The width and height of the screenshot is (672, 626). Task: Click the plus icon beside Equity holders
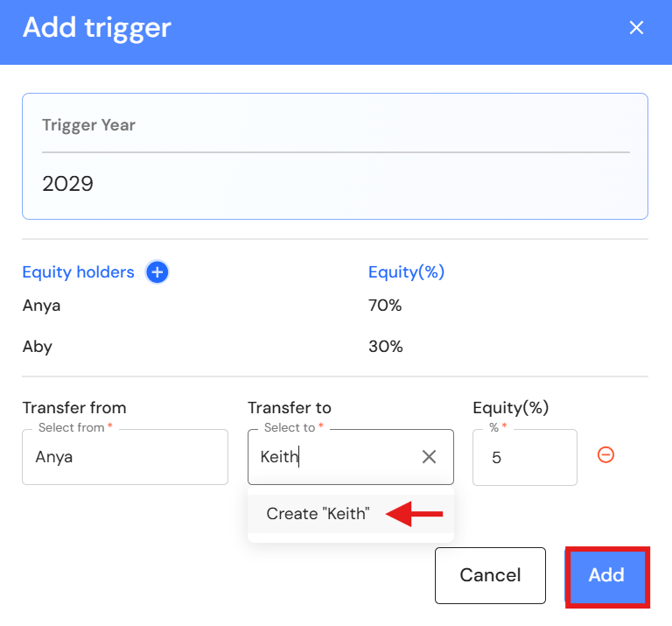(x=157, y=272)
